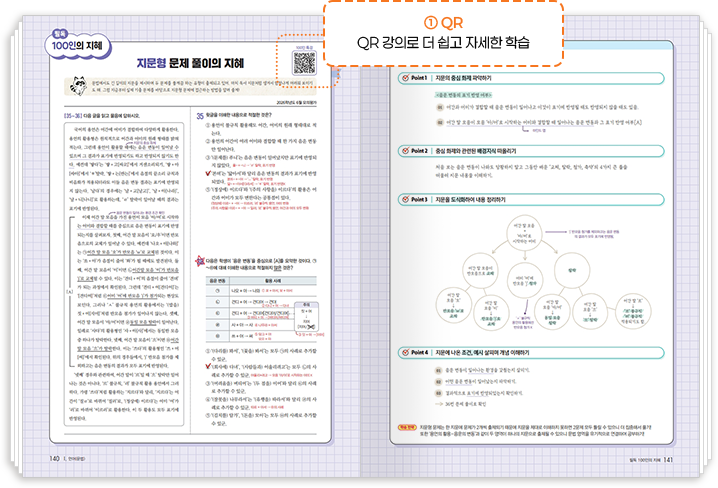Click the question number '35'
The height and width of the screenshot is (488, 718).
pyautogui.click(x=200, y=116)
